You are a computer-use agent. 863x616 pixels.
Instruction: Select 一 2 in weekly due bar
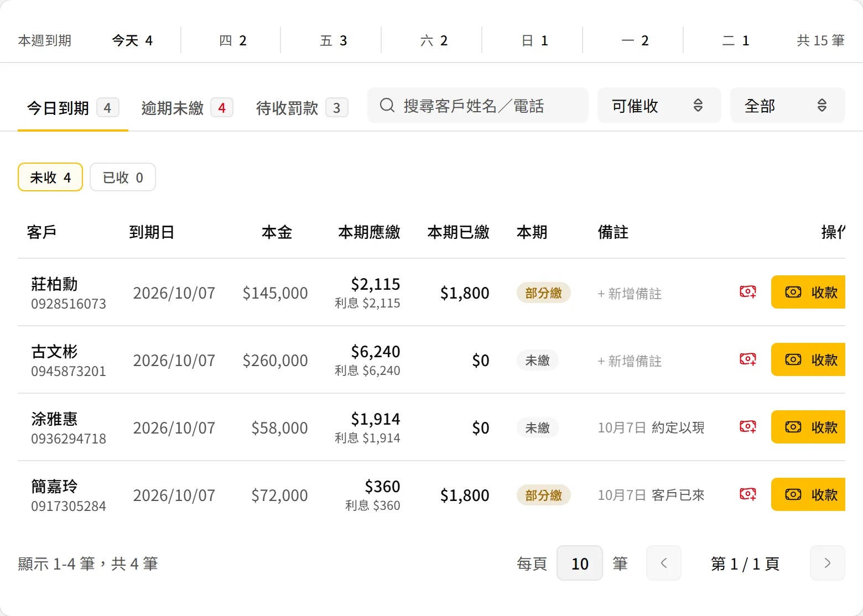[635, 40]
